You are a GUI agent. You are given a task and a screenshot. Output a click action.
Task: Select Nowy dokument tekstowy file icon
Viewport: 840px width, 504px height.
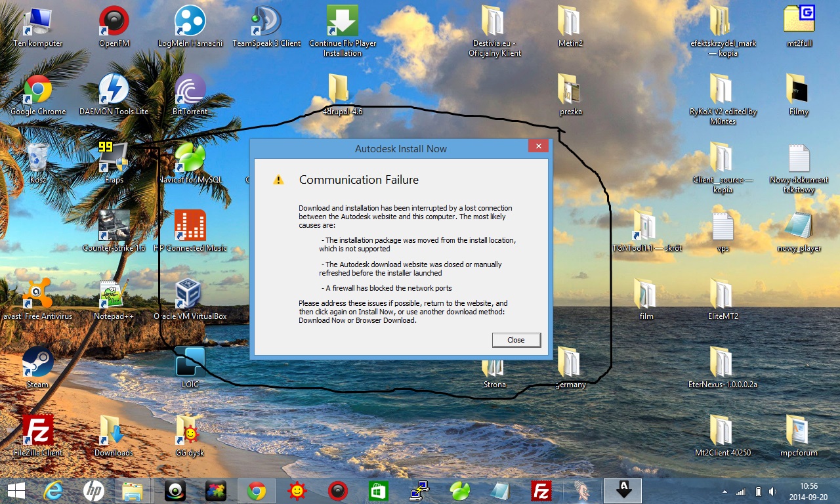(799, 169)
